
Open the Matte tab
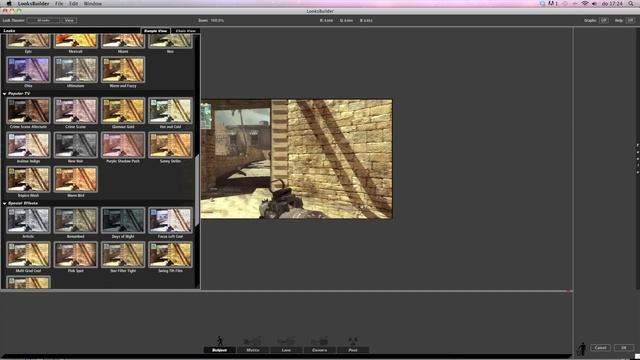[x=253, y=350]
